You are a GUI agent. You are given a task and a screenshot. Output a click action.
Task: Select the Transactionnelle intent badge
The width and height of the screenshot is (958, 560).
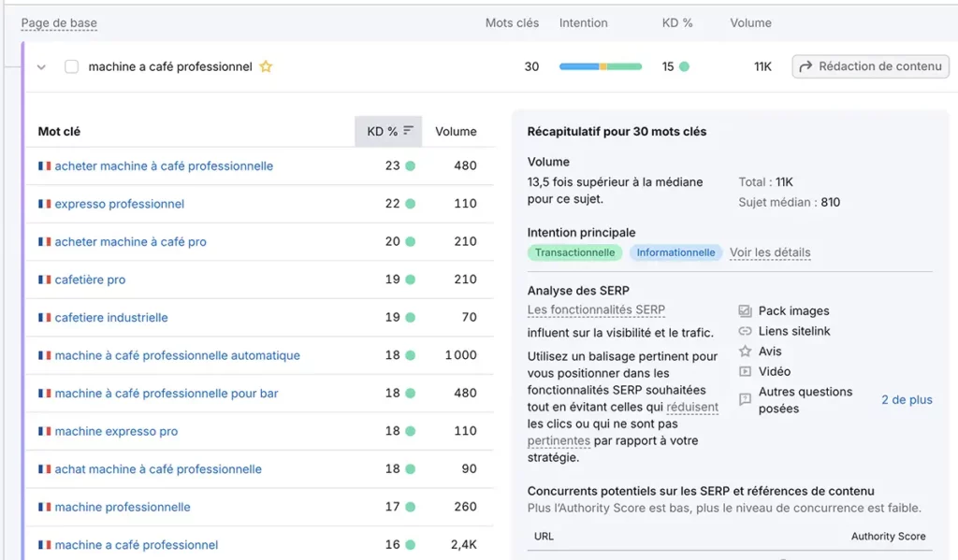[x=574, y=252]
